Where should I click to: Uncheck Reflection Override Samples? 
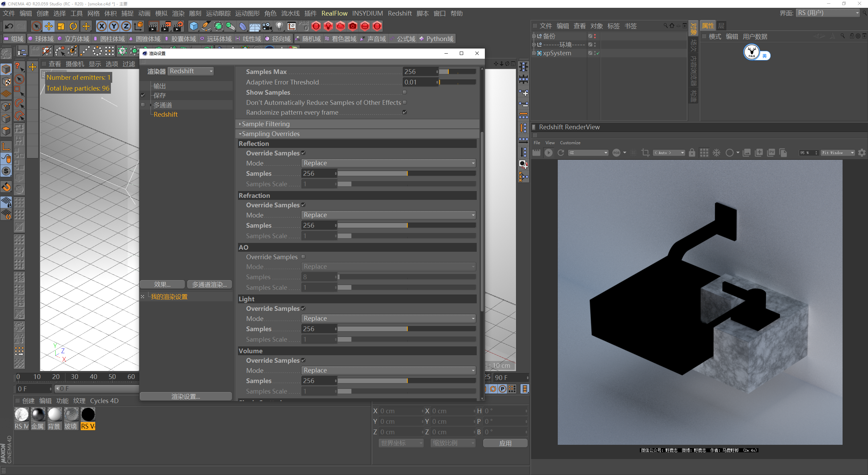303,153
